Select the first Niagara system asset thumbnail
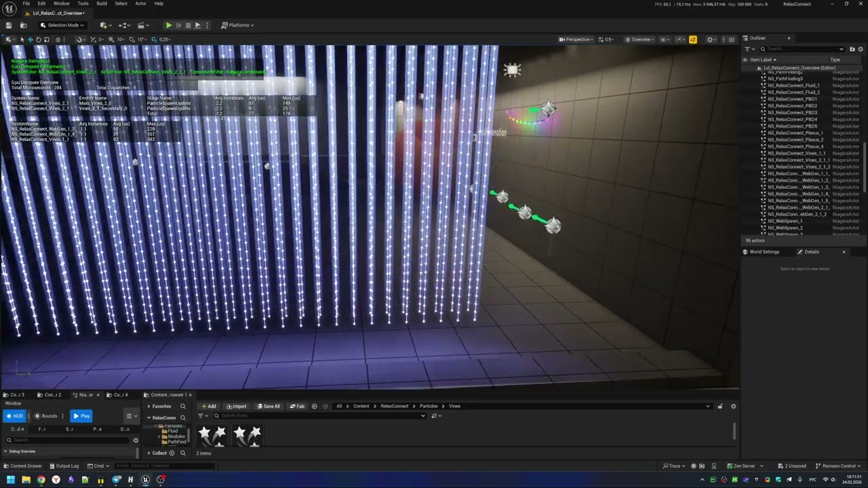Viewport: 868px width, 488px height. pos(212,436)
